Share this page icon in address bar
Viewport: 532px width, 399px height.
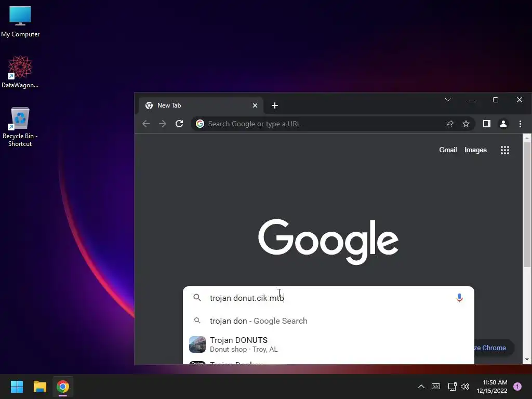449,124
